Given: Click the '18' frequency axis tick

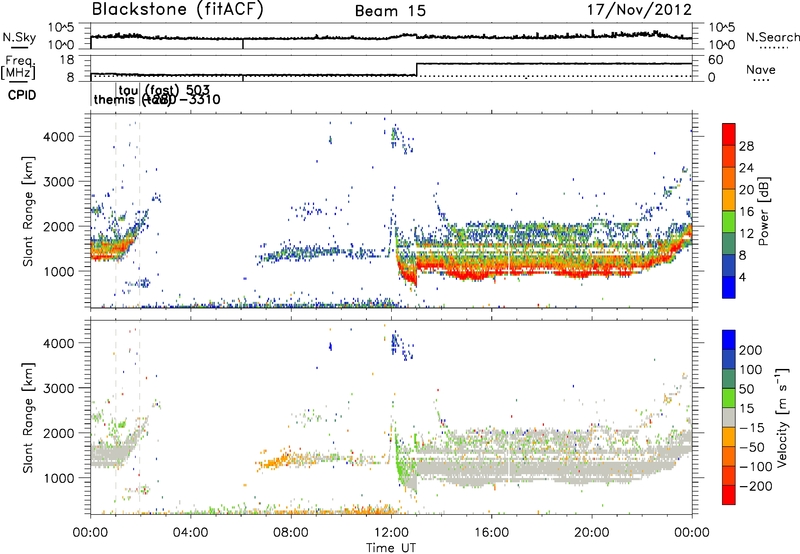Looking at the screenshot, I should [67, 60].
